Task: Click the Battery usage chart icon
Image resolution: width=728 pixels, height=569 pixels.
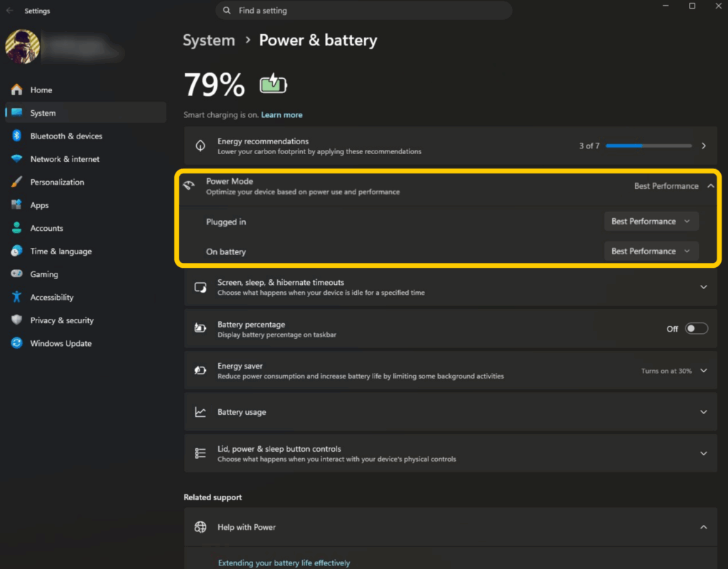Action: click(200, 412)
